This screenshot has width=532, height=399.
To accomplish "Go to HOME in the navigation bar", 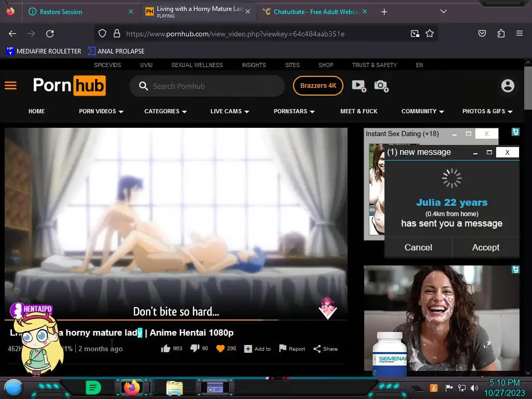I will point(37,111).
